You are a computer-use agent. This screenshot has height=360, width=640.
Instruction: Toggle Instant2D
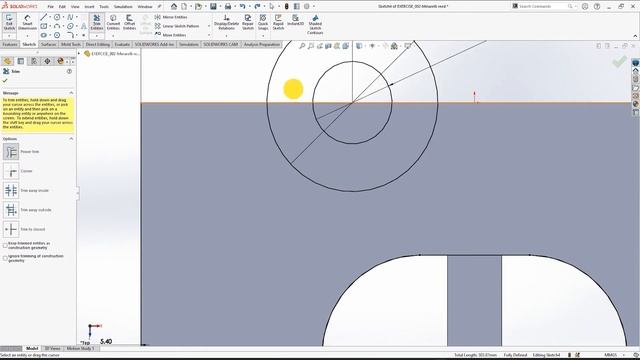[x=295, y=20]
